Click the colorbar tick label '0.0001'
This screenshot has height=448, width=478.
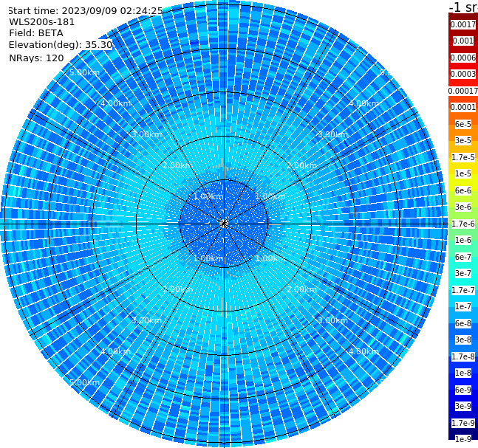pyautogui.click(x=463, y=107)
